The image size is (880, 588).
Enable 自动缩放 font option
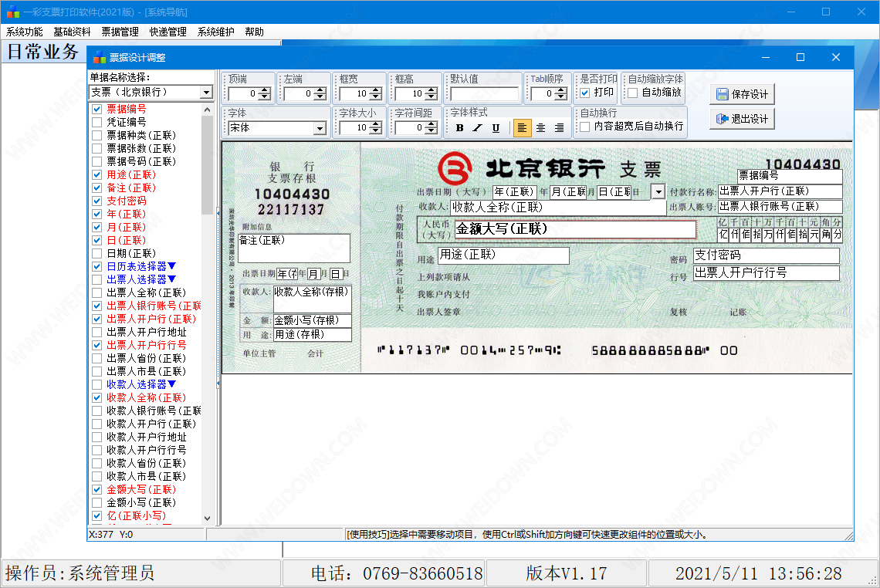point(632,93)
